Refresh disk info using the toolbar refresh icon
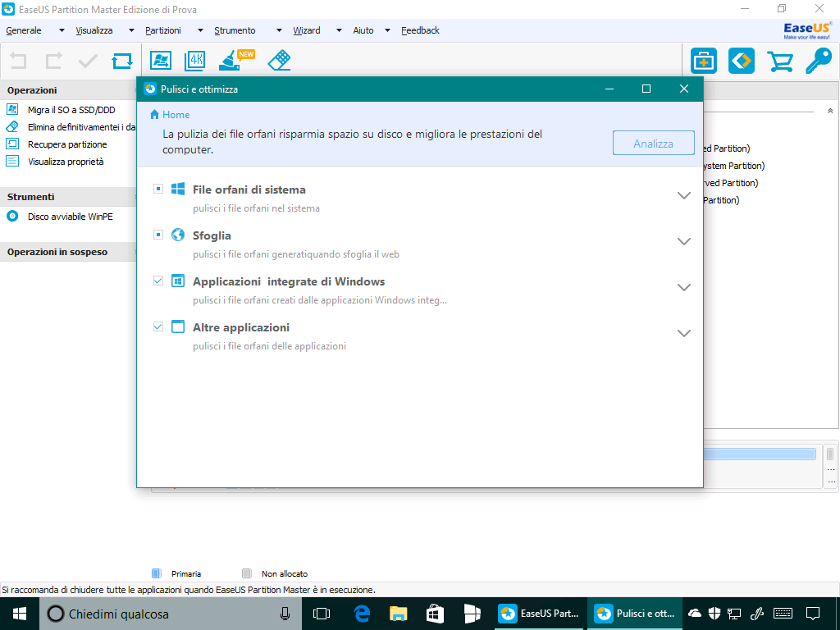 point(122,61)
